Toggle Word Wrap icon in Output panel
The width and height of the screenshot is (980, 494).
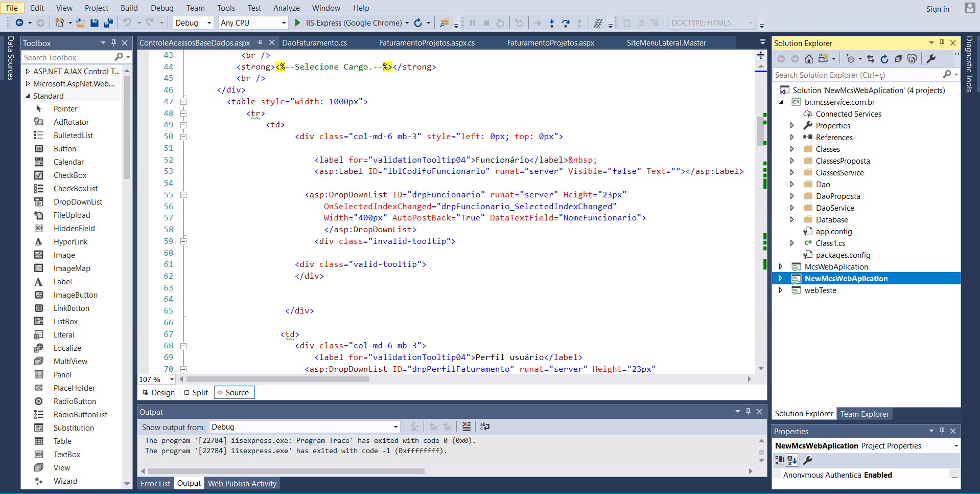coord(484,426)
